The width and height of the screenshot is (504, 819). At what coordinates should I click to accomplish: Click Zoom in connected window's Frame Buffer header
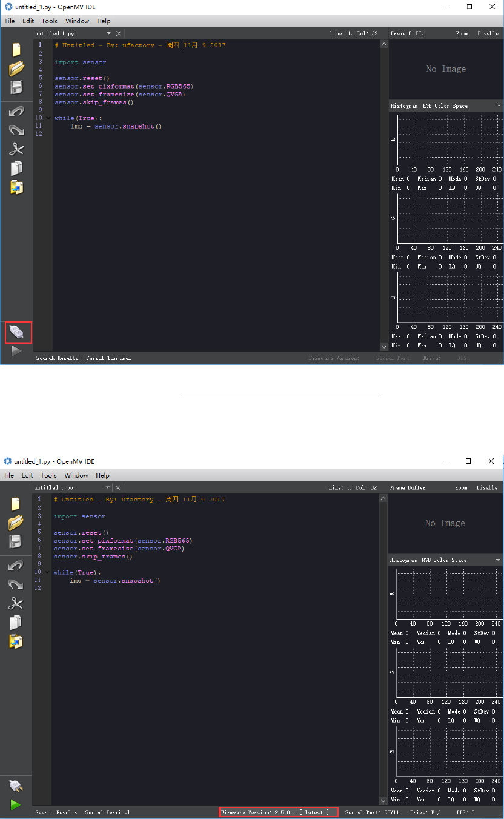(x=462, y=487)
